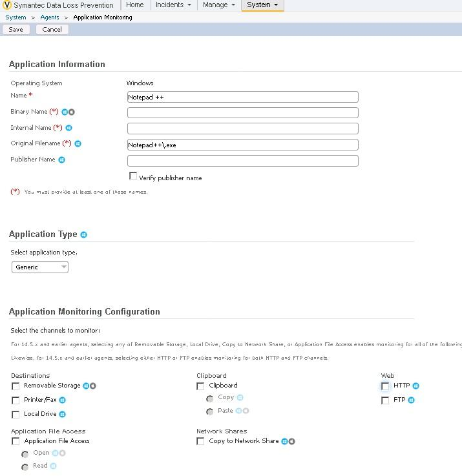The width and height of the screenshot is (462, 476).
Task: Enable the Removable Storage checkbox
Action: [x=16, y=386]
